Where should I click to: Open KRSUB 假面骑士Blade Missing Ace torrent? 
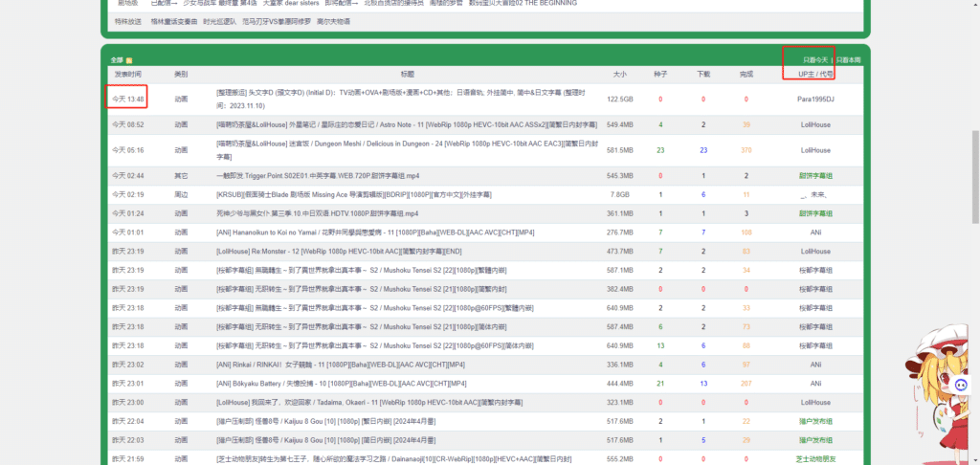354,195
